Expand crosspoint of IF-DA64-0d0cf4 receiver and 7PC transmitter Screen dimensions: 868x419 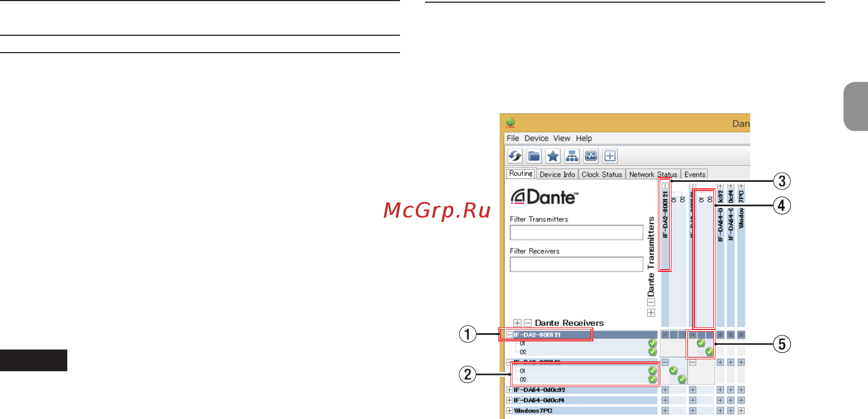741,400
